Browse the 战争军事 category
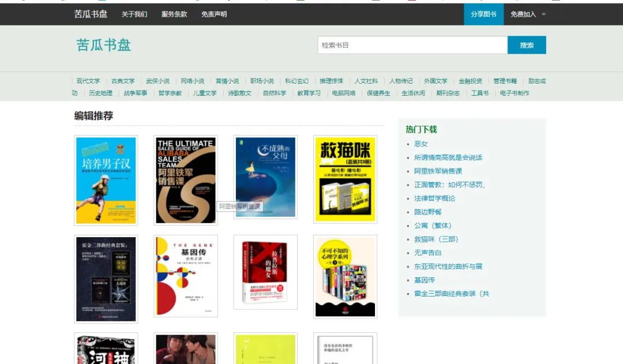623x364 pixels. 136,93
